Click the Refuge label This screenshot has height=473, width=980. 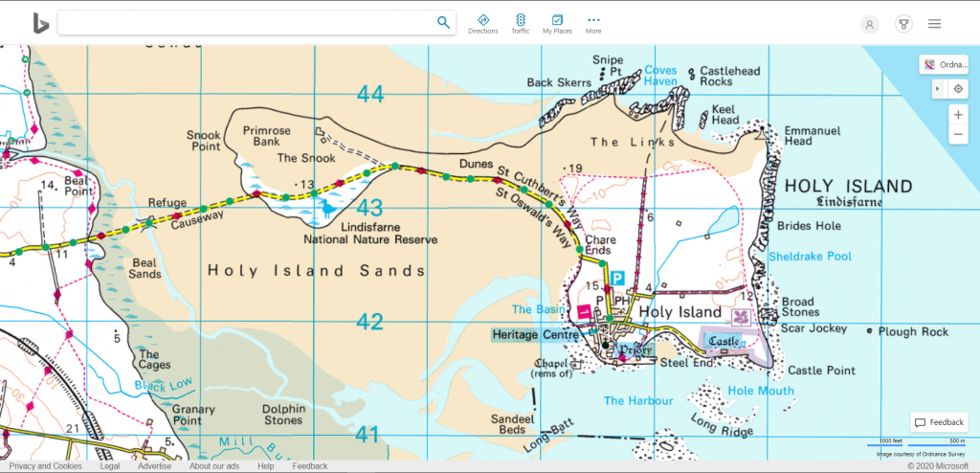(x=167, y=203)
